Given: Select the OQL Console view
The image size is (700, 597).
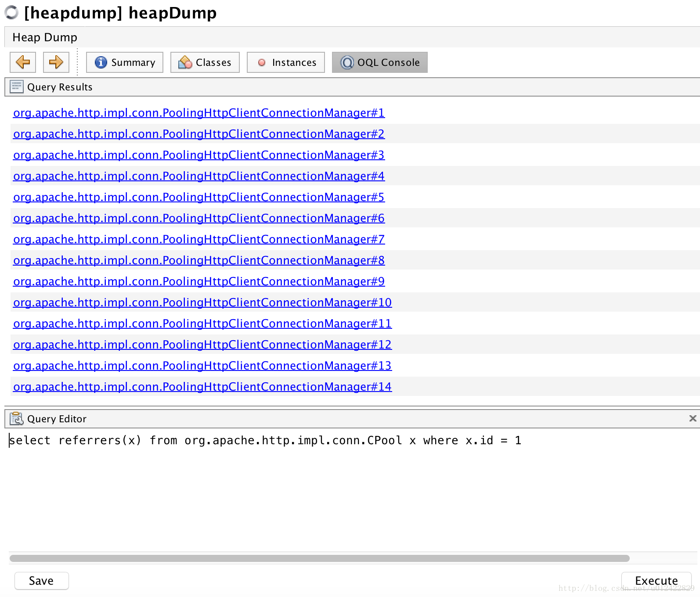Looking at the screenshot, I should click(x=380, y=62).
